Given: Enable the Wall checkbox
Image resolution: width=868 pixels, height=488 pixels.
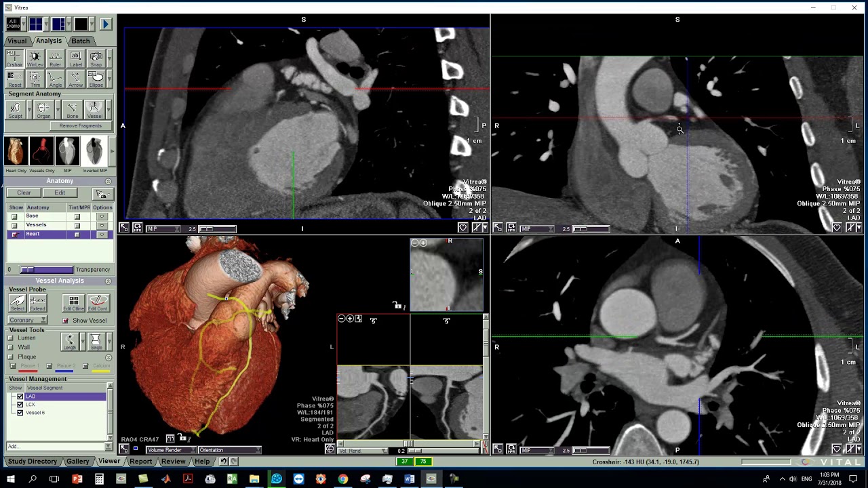Looking at the screenshot, I should pos(12,348).
